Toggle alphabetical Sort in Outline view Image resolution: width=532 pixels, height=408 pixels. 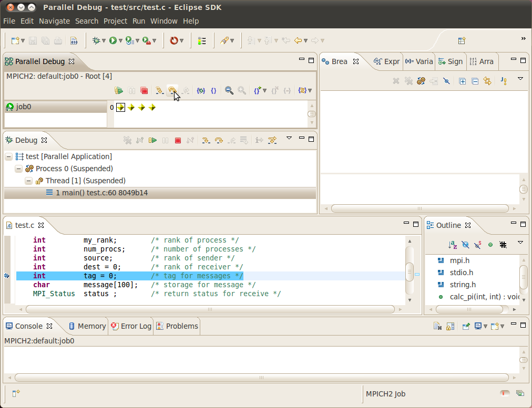[x=453, y=245]
